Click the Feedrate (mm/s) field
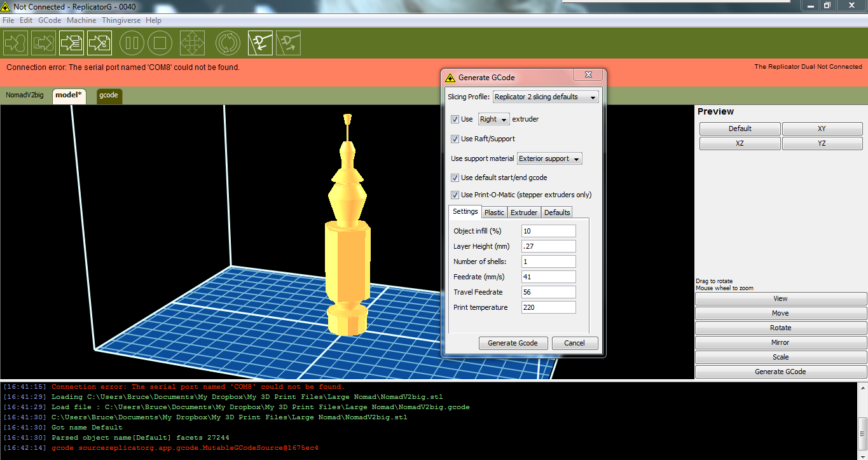 [x=548, y=277]
